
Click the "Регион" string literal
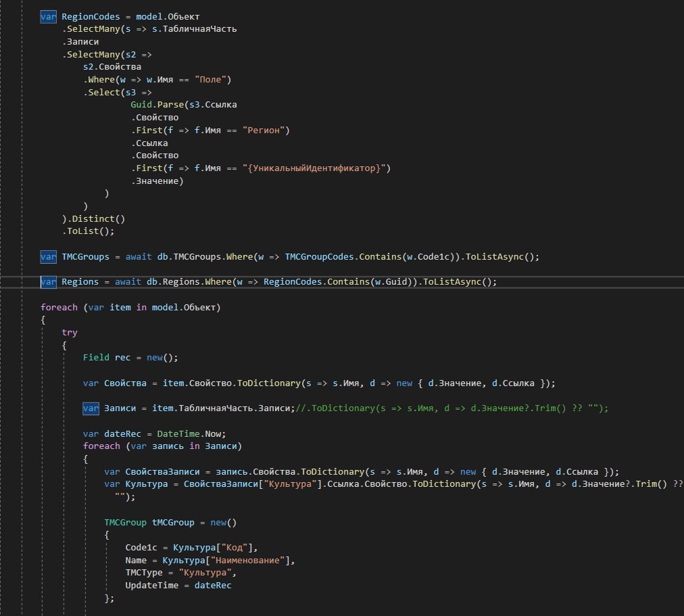point(264,131)
